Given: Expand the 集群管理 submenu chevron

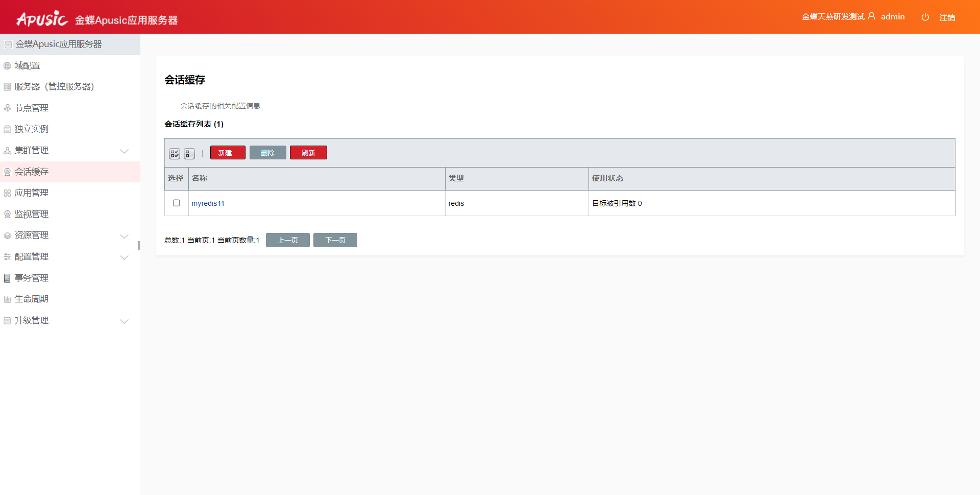Looking at the screenshot, I should (124, 151).
